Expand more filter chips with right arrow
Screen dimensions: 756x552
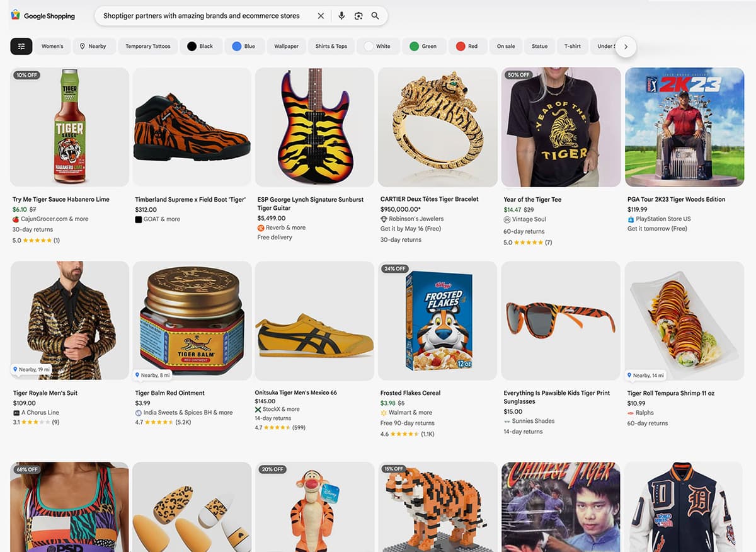click(x=626, y=47)
